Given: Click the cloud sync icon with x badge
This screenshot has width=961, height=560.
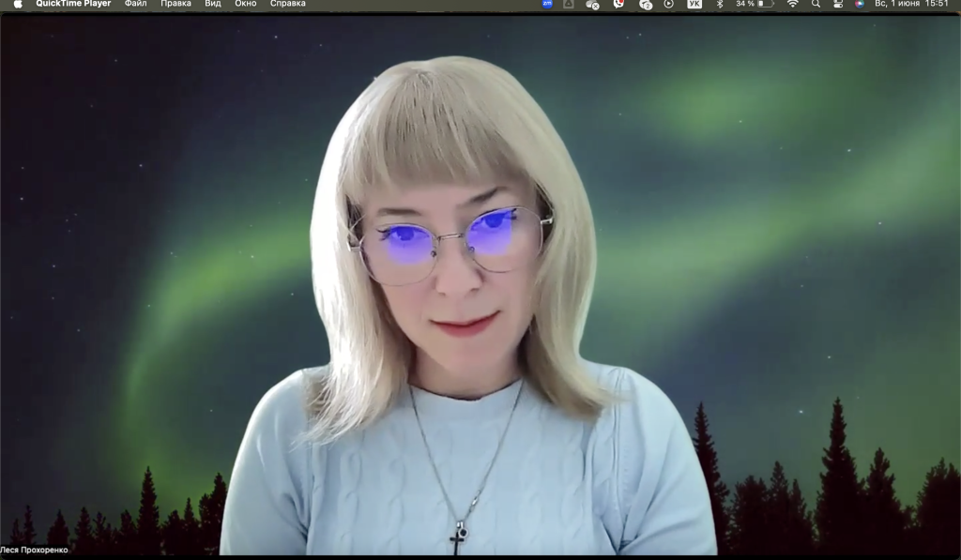Looking at the screenshot, I should 592,5.
